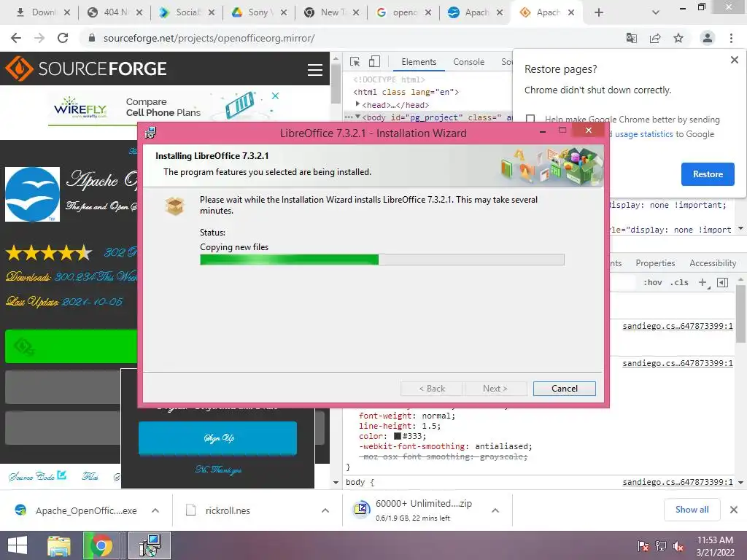The image size is (747, 560).
Task: Open the taskbar clock and date
Action: pos(715,546)
